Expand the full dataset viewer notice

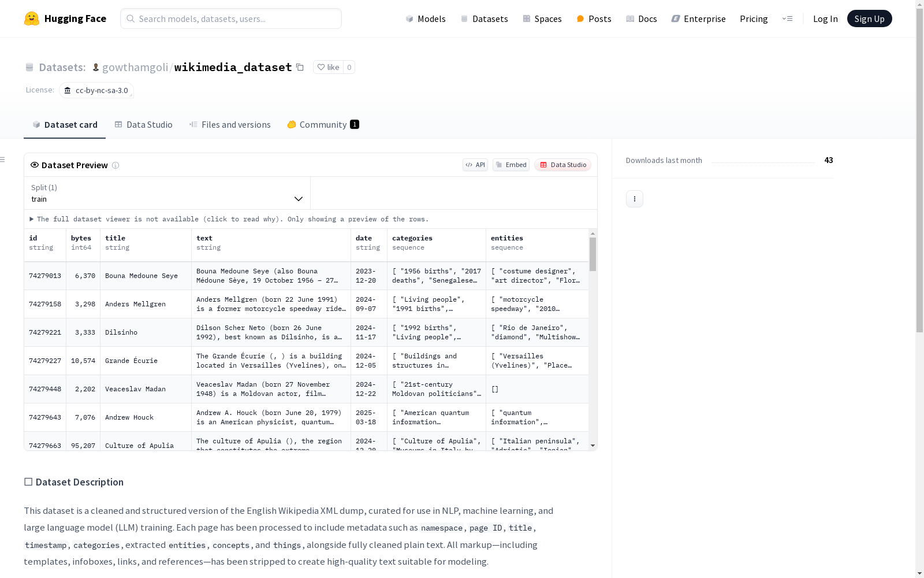pos(229,219)
